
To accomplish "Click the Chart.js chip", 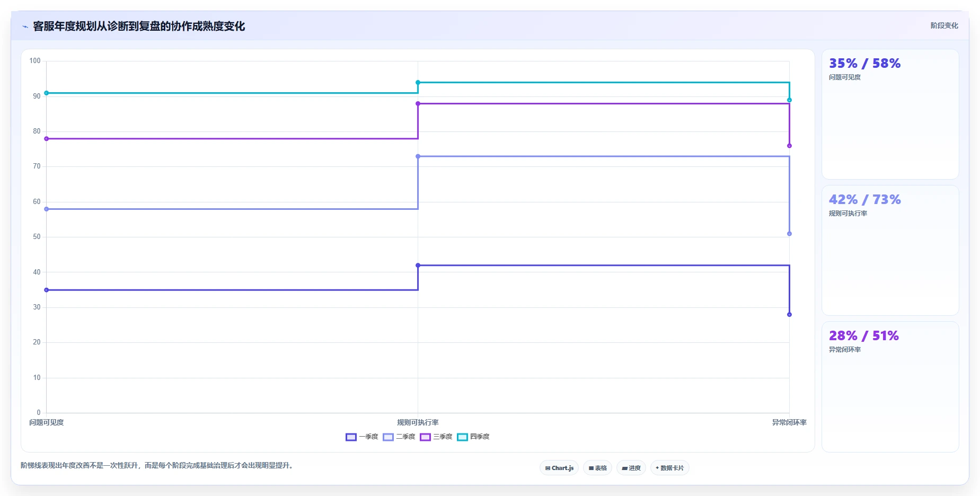I will pos(559,468).
